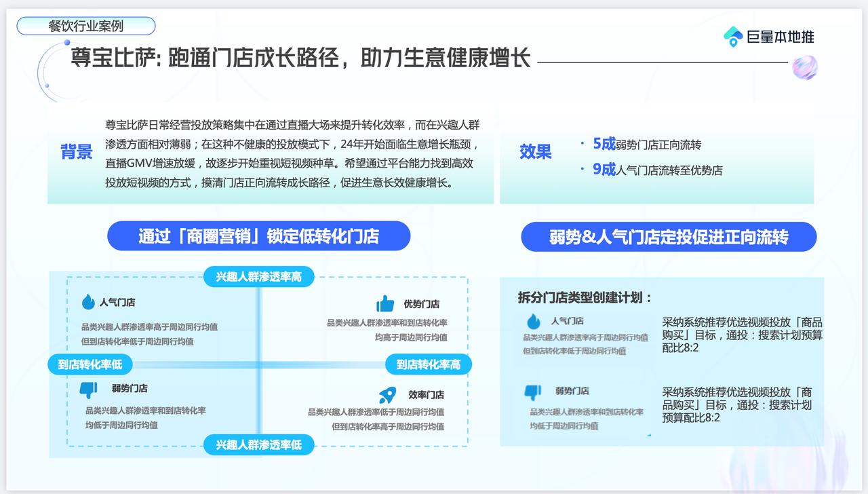Select the 5成 highlighted figure
Screen dimensions: 868x494
604,144
